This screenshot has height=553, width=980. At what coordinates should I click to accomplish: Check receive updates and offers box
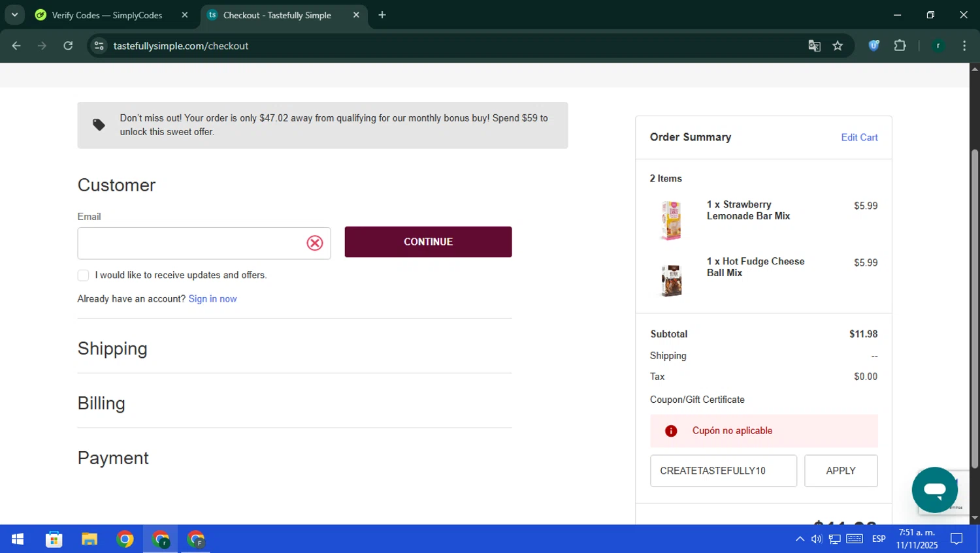[x=83, y=276]
